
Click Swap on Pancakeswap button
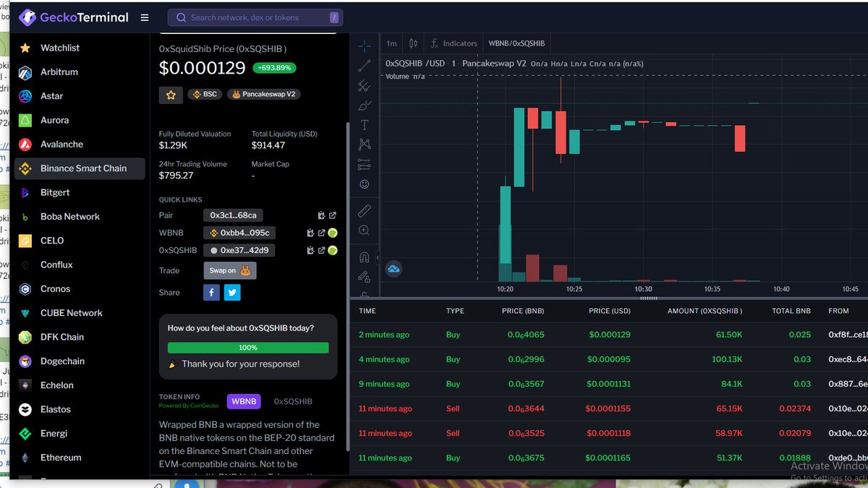230,270
